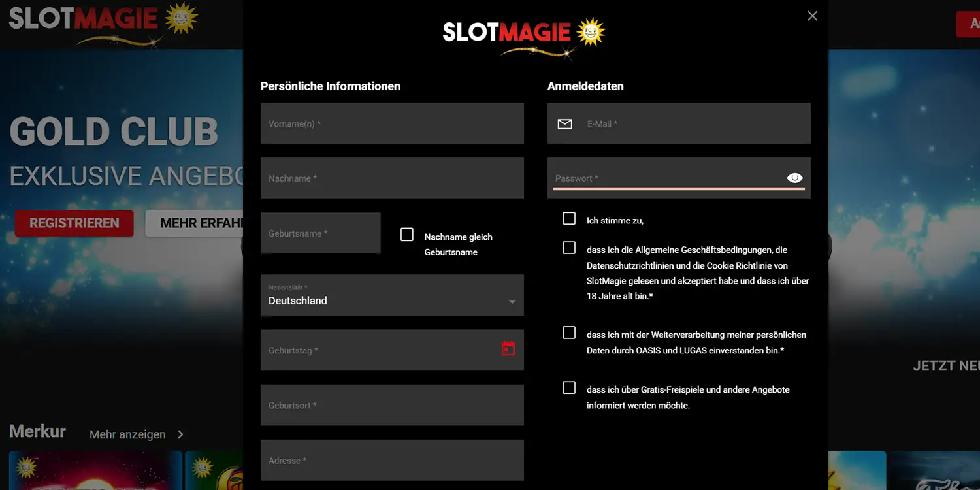980x490 pixels.
Task: Open the Mehr anzeigen link by Merkur
Action: pyautogui.click(x=127, y=434)
